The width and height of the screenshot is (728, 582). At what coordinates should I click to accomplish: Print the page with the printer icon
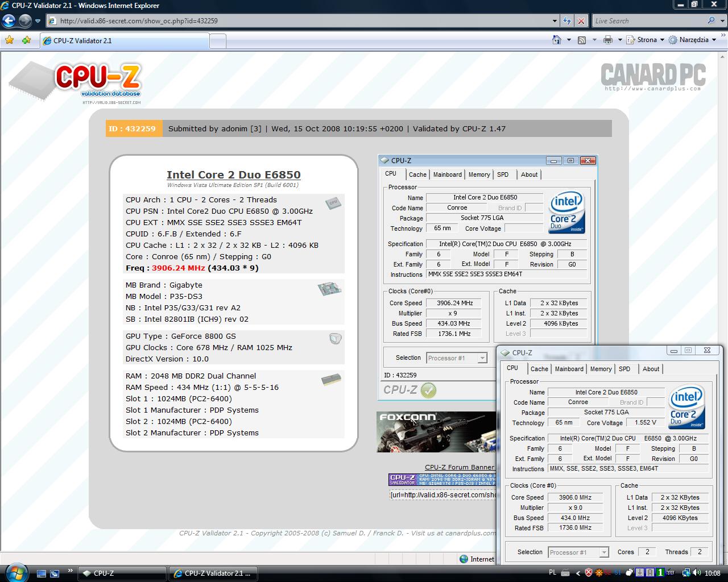click(607, 40)
